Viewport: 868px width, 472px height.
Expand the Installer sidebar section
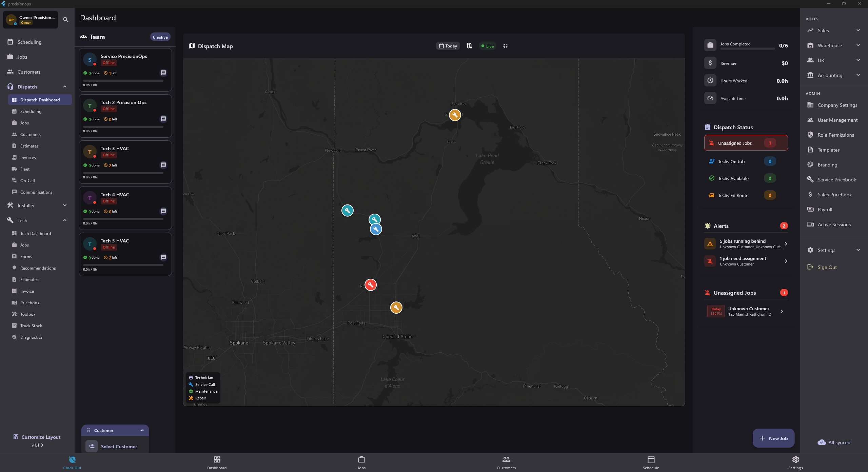pyautogui.click(x=65, y=205)
